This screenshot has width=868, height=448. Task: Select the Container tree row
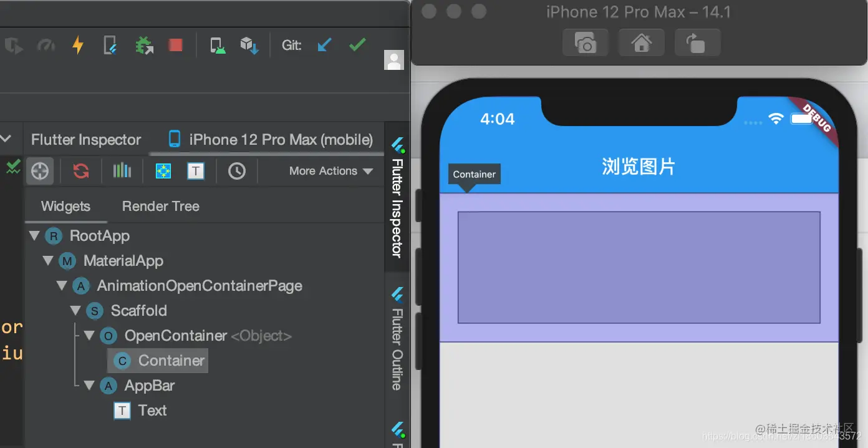[158, 361]
